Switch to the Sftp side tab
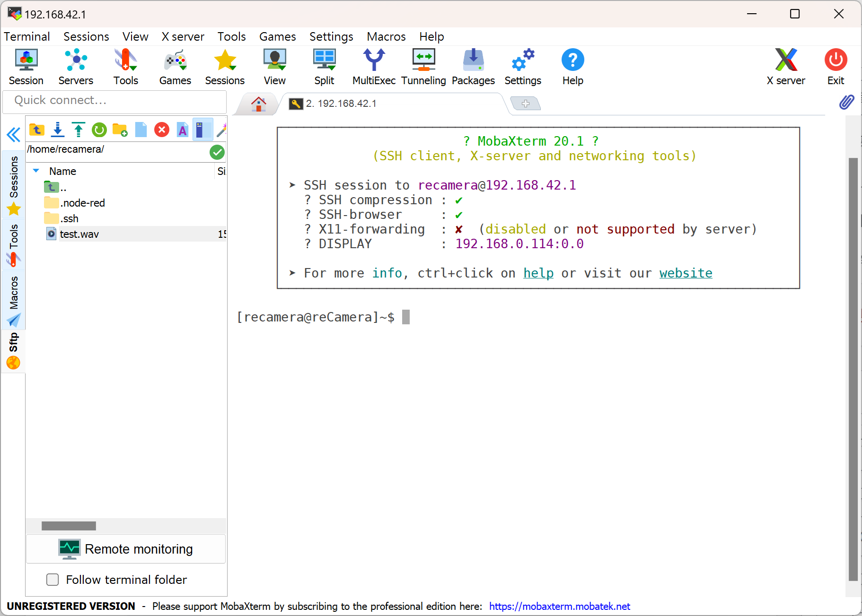 tap(14, 351)
